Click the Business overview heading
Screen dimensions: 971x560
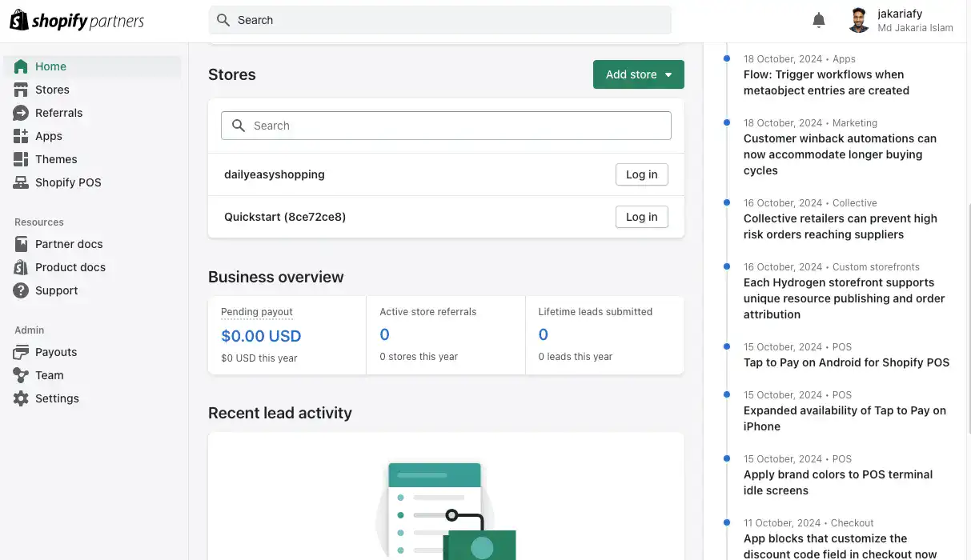(275, 277)
